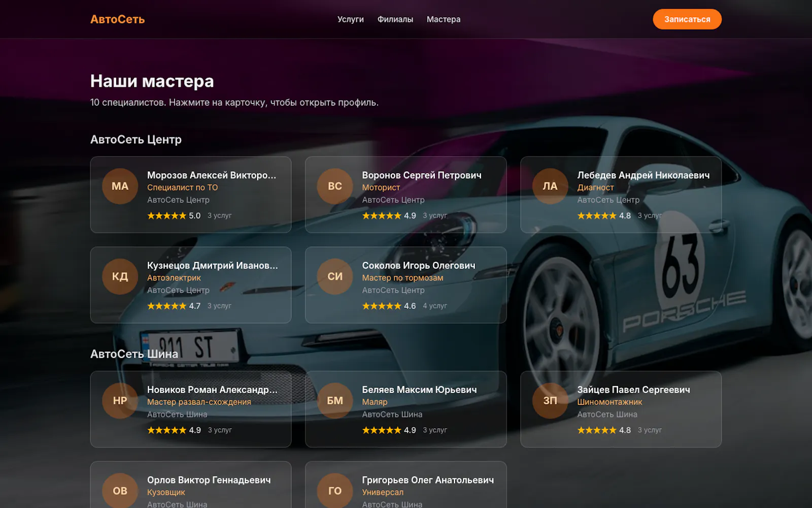The width and height of the screenshot is (812, 508).
Task: Click the Шиномонтажник role label
Action: point(610,402)
